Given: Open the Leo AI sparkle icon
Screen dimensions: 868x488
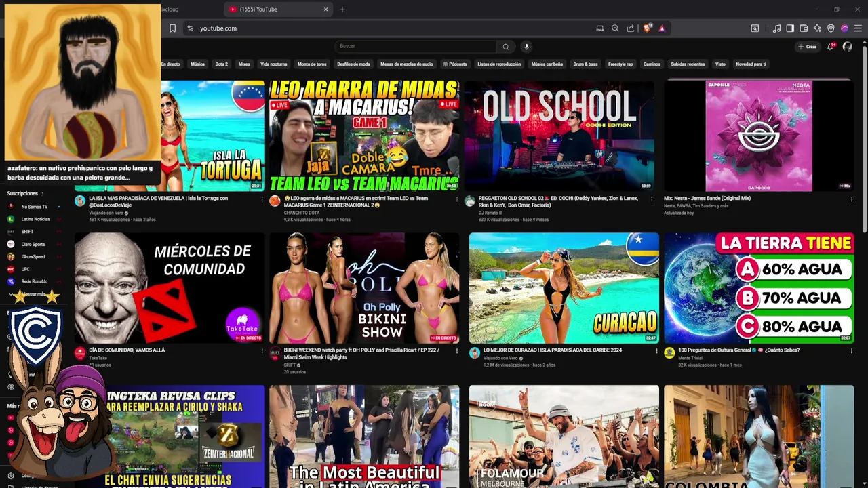Looking at the screenshot, I should (x=817, y=28).
